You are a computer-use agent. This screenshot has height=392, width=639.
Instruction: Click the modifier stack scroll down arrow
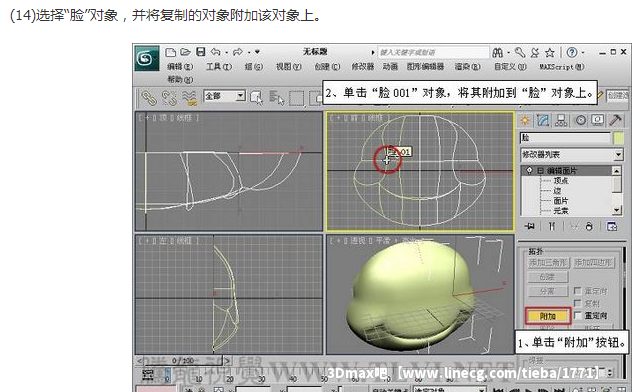click(617, 210)
